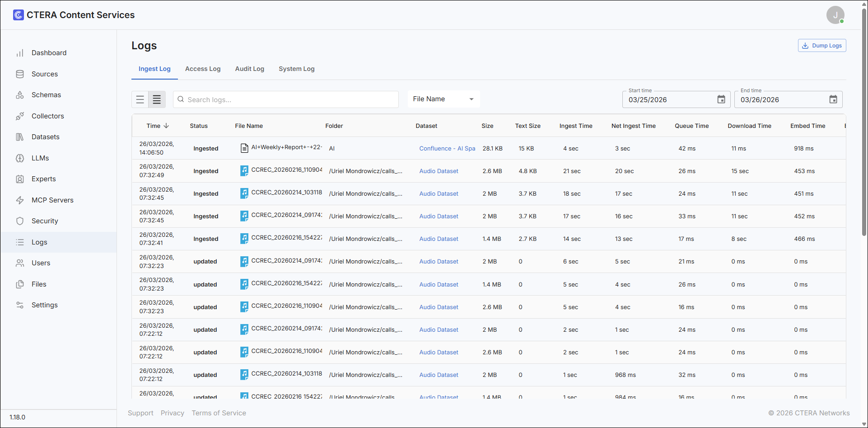
Task: Open the Terms of Service link
Action: click(x=219, y=413)
